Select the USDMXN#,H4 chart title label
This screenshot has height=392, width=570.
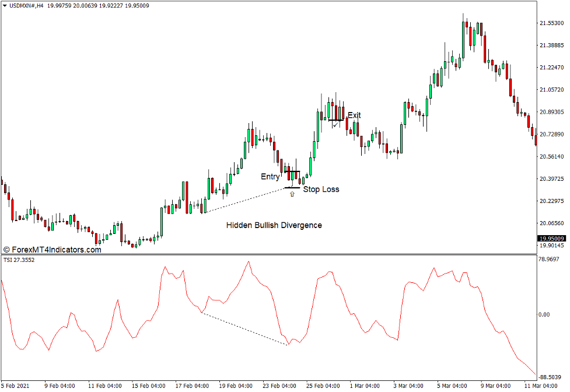(27, 5)
